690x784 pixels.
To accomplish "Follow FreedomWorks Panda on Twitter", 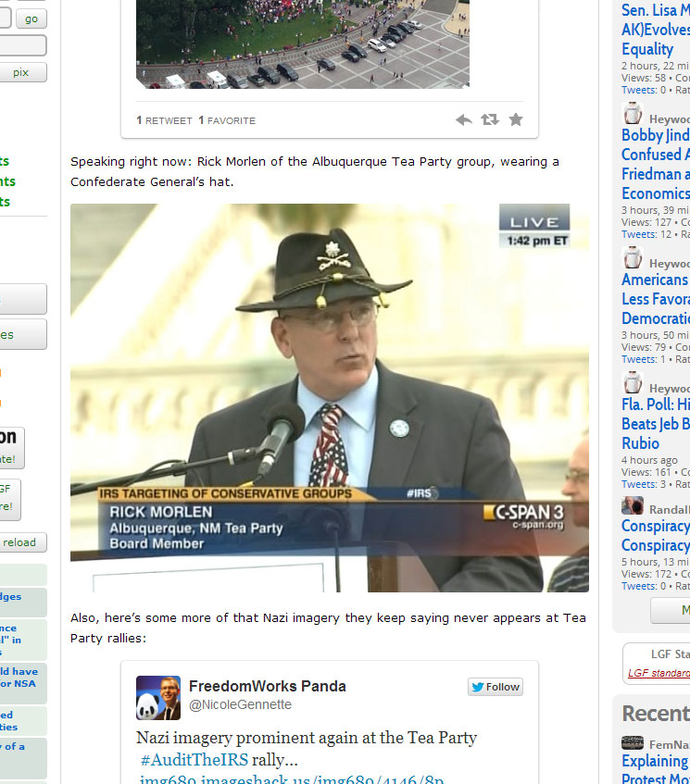I will click(496, 687).
